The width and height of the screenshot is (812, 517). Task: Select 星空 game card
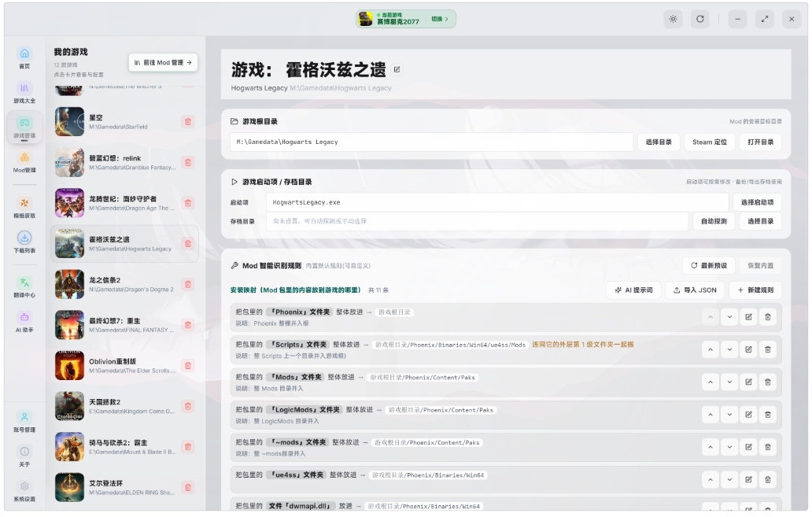pos(124,122)
